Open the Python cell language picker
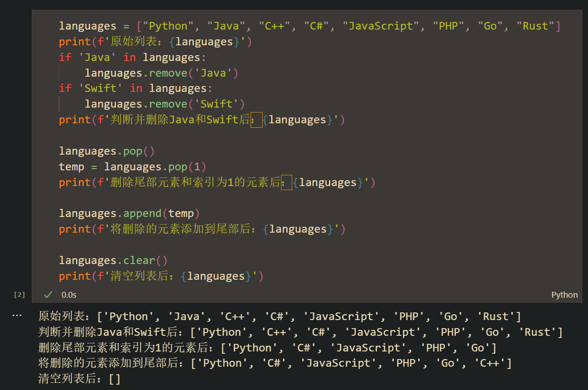 pyautogui.click(x=564, y=295)
